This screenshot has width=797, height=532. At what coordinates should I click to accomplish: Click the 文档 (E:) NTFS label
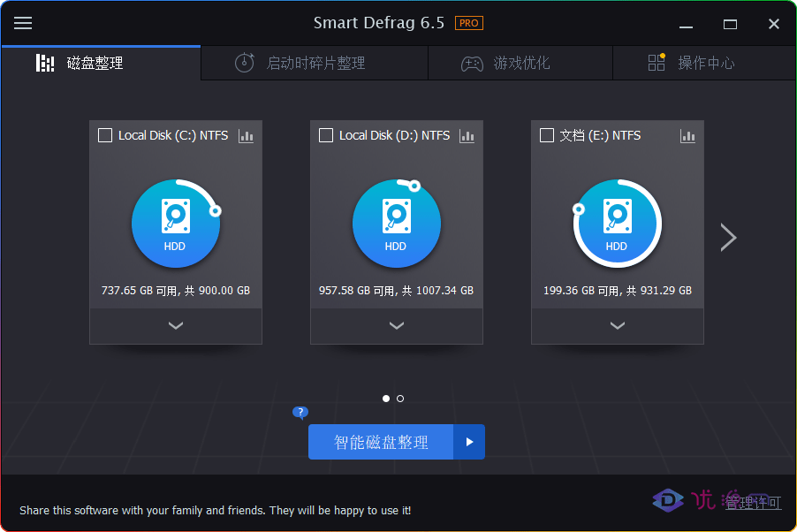600,135
